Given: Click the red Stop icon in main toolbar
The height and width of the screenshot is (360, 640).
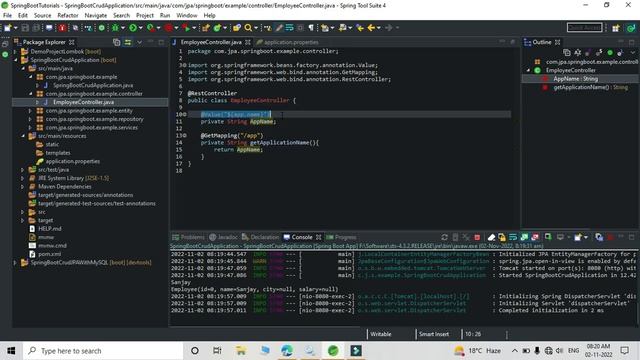Looking at the screenshot, I should [169, 28].
